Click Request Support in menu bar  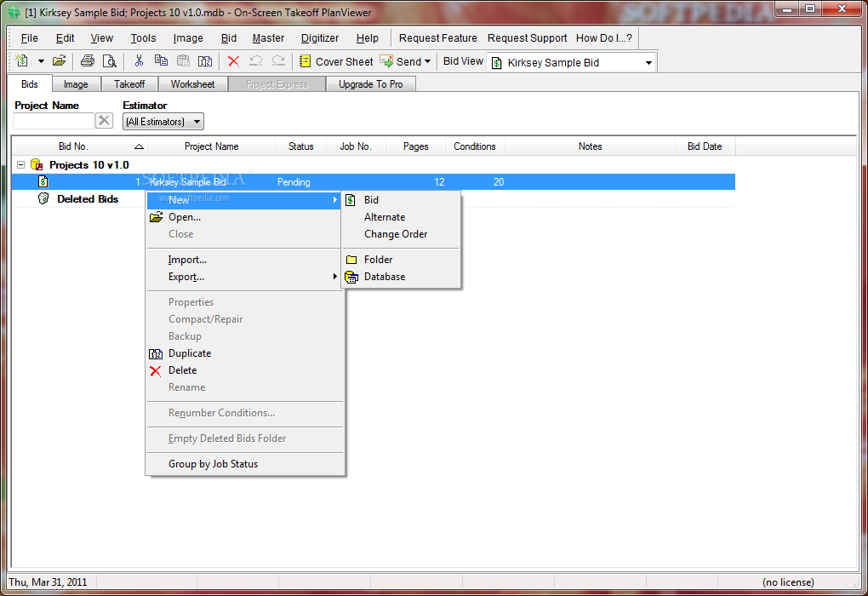527,38
